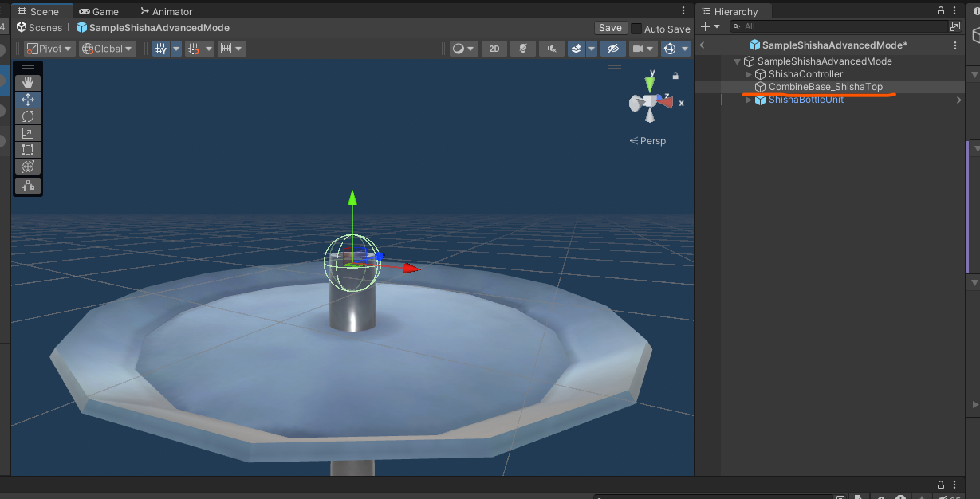Select the Hand (View) tool
Image resolution: width=980 pixels, height=499 pixels.
pos(28,83)
